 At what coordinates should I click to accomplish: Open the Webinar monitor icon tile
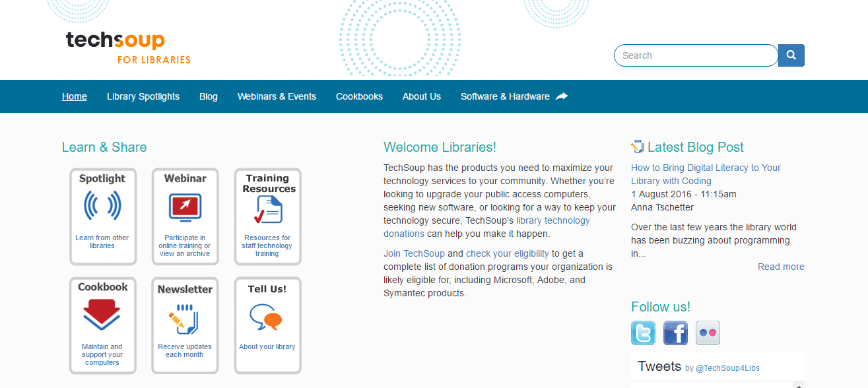[185, 206]
